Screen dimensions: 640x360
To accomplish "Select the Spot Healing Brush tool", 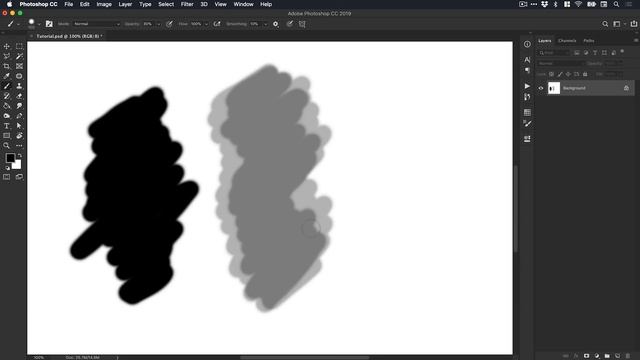I will pyautogui.click(x=19, y=76).
